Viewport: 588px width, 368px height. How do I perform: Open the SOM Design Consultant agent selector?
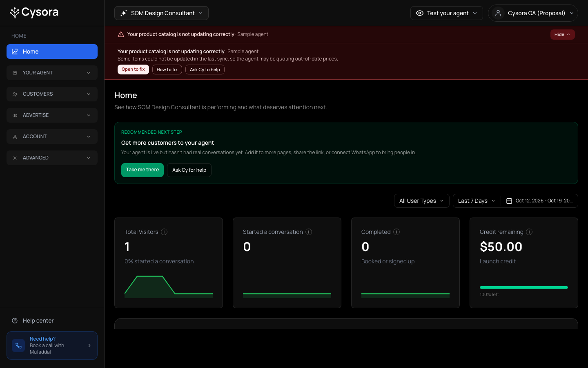161,13
